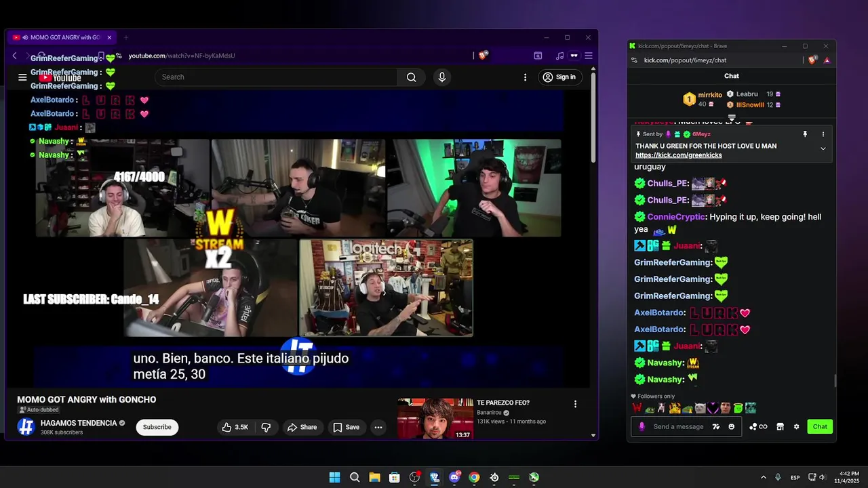
Task: Send message with green Chat button
Action: (x=820, y=426)
